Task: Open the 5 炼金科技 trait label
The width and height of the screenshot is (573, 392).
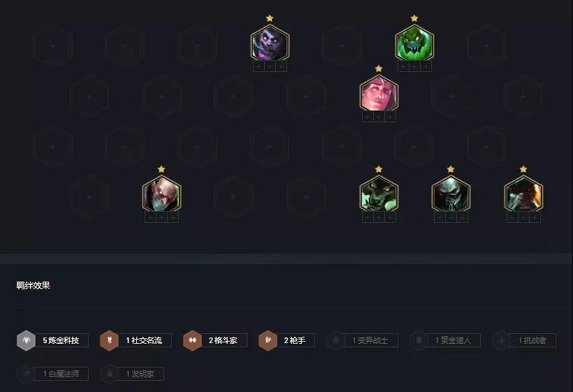Action: [x=61, y=340]
